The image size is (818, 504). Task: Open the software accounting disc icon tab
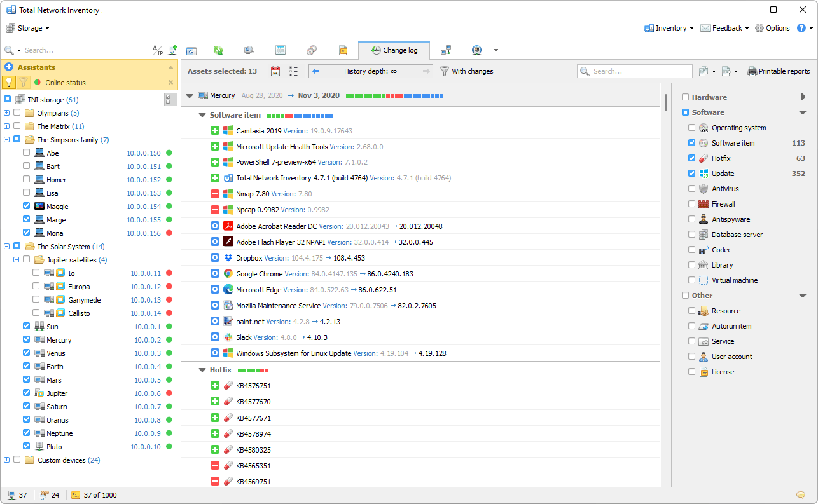click(x=311, y=50)
